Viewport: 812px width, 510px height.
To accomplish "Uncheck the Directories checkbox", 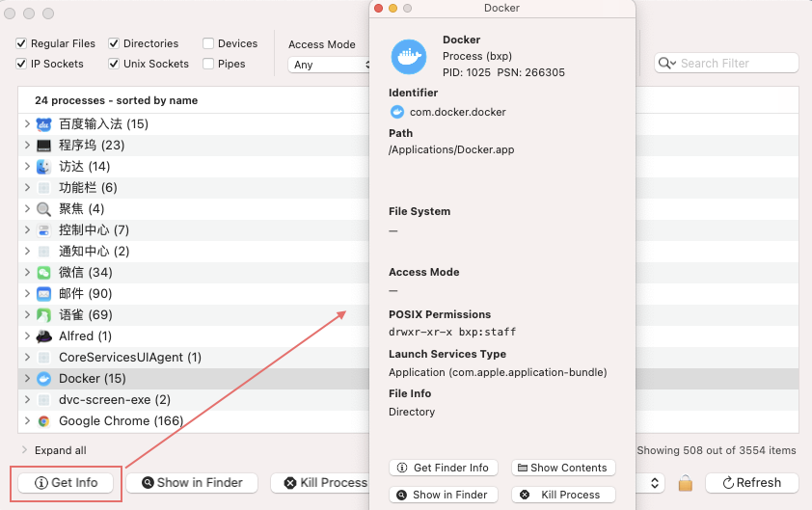I will coord(114,43).
